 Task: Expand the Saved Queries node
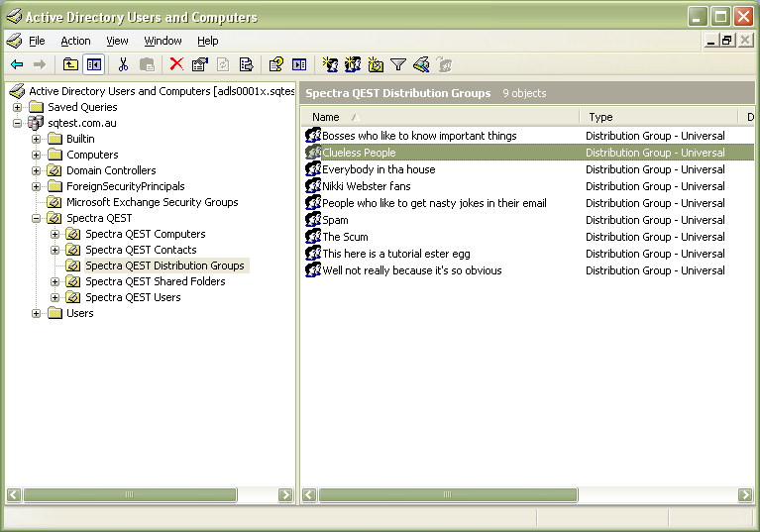tap(18, 107)
